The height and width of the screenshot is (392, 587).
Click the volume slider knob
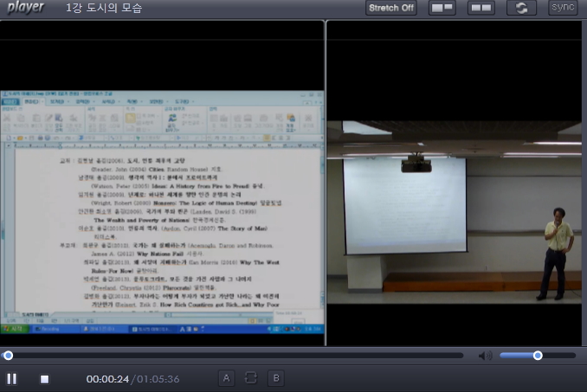(538, 356)
